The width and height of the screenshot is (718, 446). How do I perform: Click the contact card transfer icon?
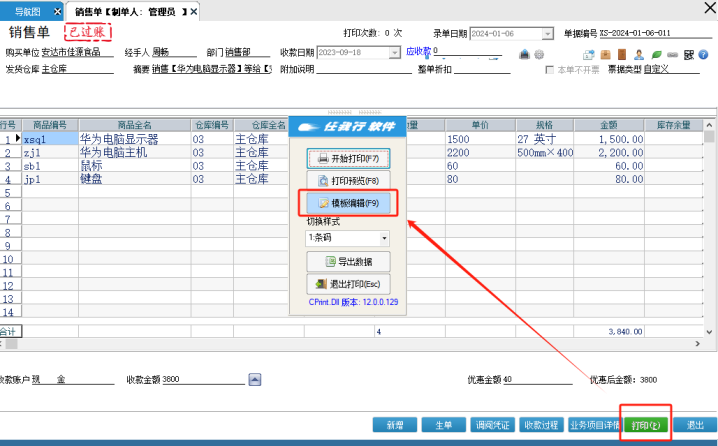point(588,55)
